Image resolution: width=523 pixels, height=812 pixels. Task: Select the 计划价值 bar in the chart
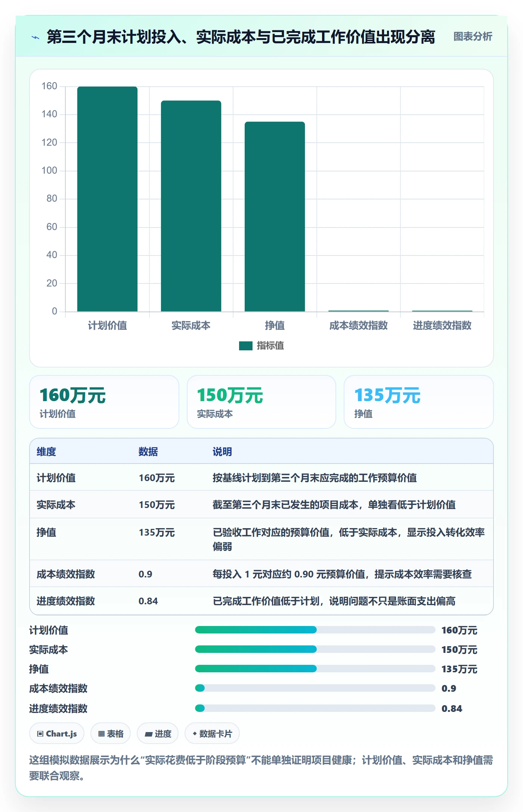[x=107, y=199]
